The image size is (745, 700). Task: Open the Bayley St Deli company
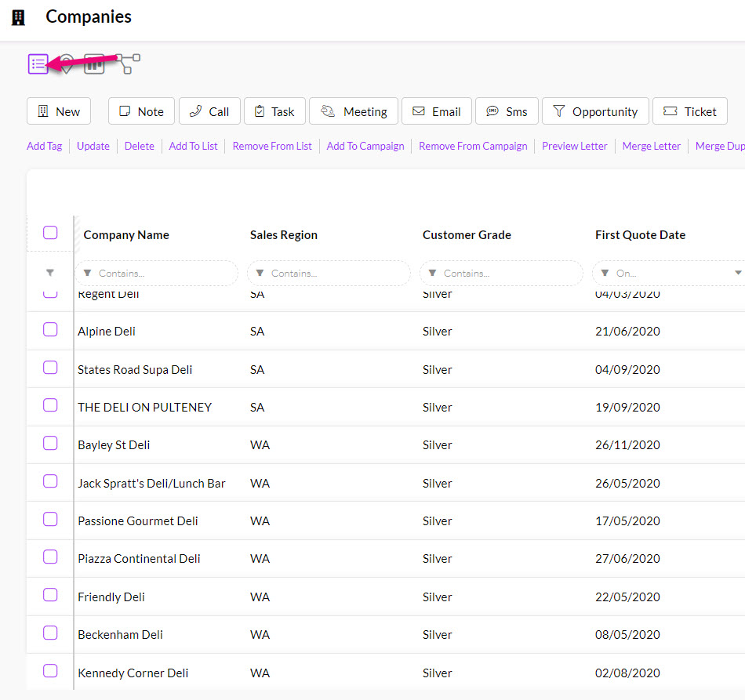click(114, 445)
